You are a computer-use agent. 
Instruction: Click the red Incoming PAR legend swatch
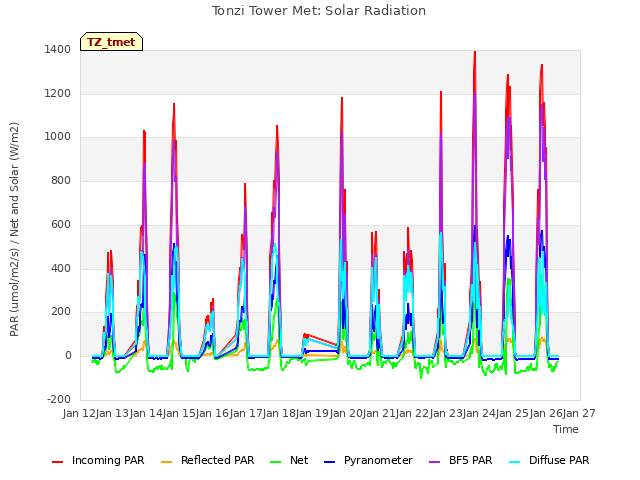tap(58, 462)
